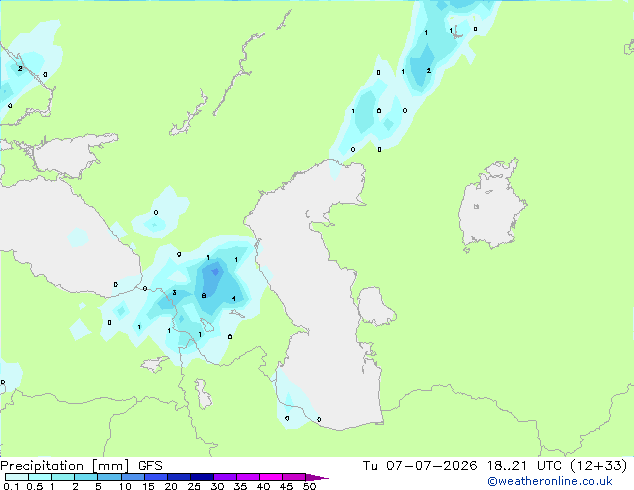
Task: Click the "[mm]" unit label
Action: pos(110,466)
